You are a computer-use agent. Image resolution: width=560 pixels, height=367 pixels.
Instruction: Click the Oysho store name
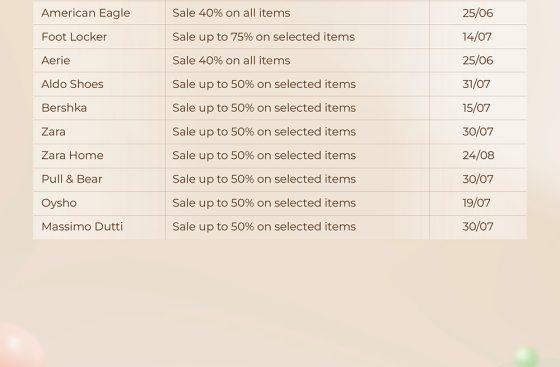59,203
